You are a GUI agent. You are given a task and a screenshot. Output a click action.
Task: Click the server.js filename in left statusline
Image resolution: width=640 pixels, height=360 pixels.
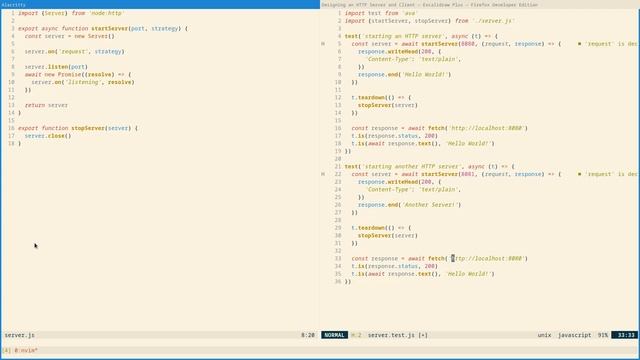(x=20, y=335)
